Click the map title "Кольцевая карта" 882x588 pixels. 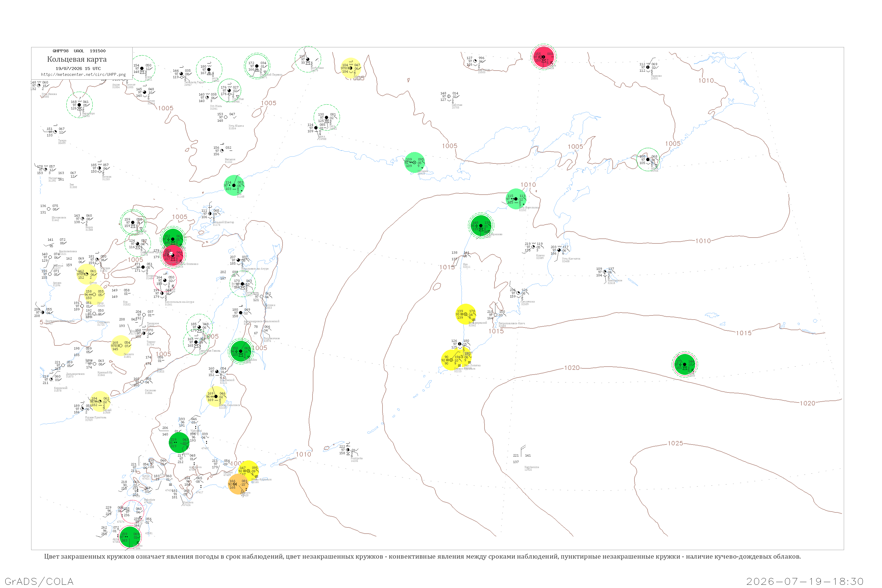click(77, 59)
